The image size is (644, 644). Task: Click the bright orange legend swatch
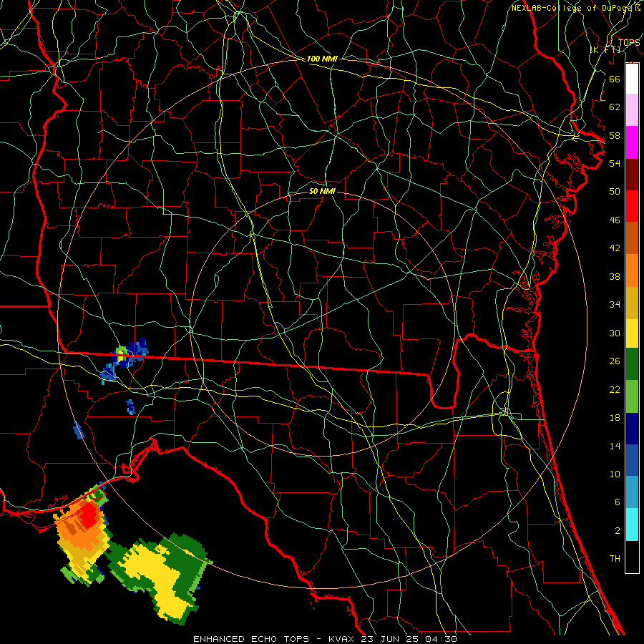pyautogui.click(x=632, y=270)
